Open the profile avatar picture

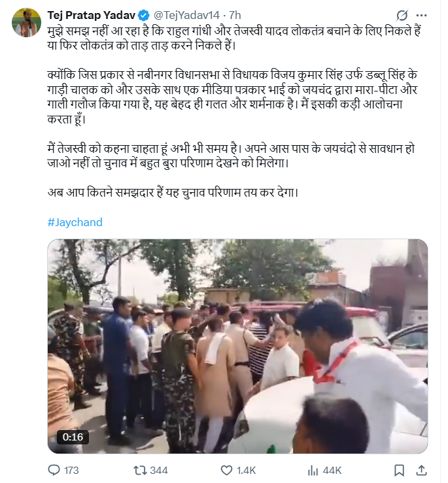pyautogui.click(x=26, y=22)
